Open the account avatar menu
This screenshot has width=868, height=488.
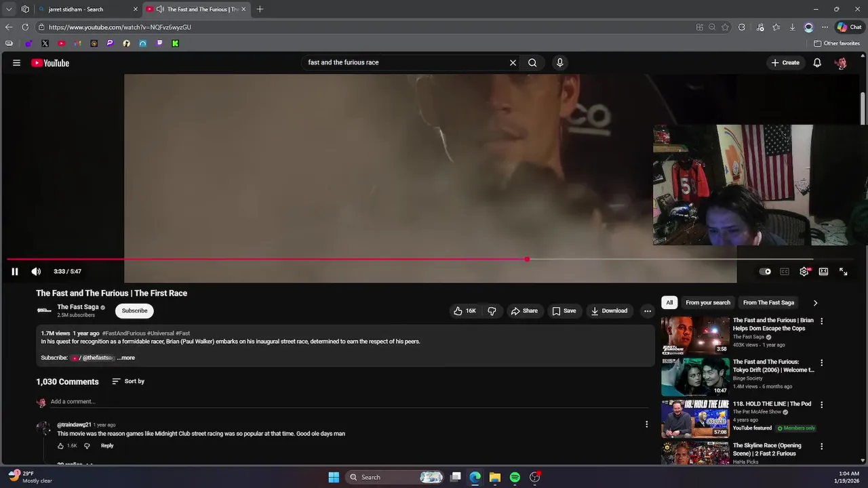[841, 63]
